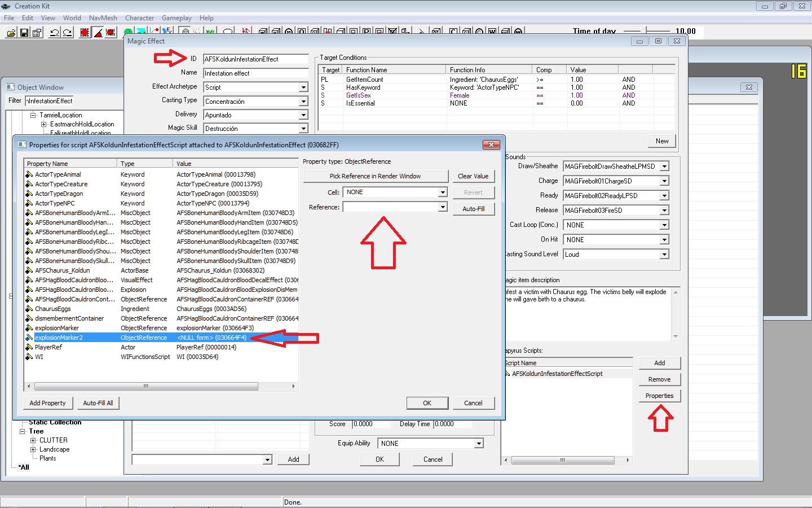This screenshot has height=508, width=812.
Task: Open the View menu
Action: point(48,18)
